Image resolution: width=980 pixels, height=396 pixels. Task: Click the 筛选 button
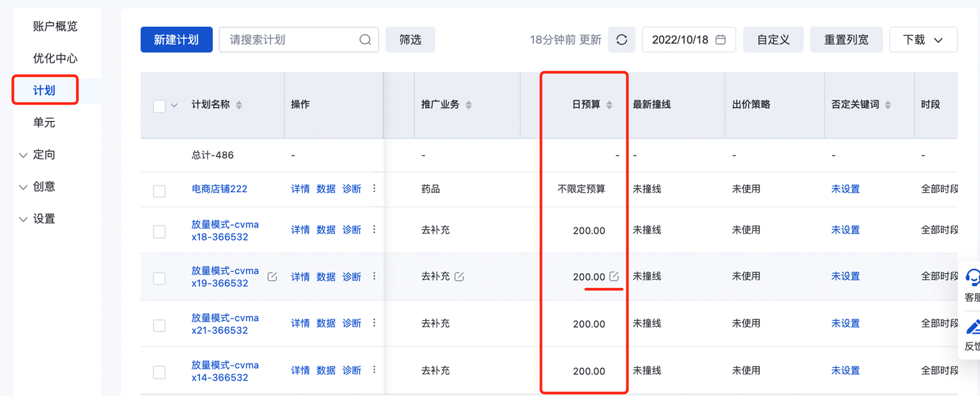click(x=410, y=40)
